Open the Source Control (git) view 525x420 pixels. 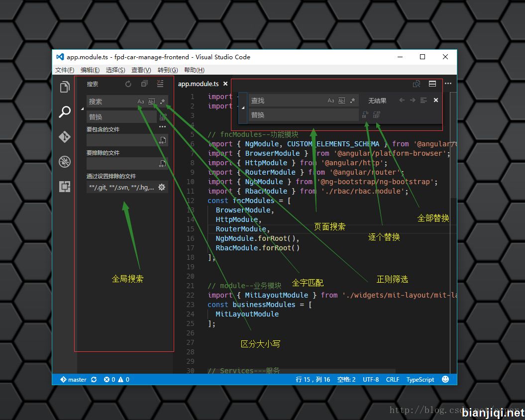point(65,137)
